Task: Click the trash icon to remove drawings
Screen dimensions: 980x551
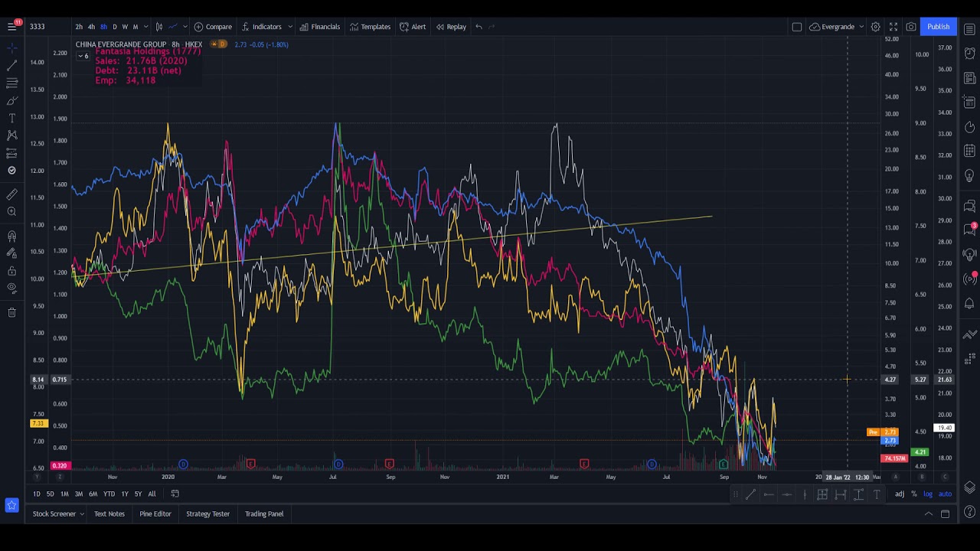Action: point(11,312)
